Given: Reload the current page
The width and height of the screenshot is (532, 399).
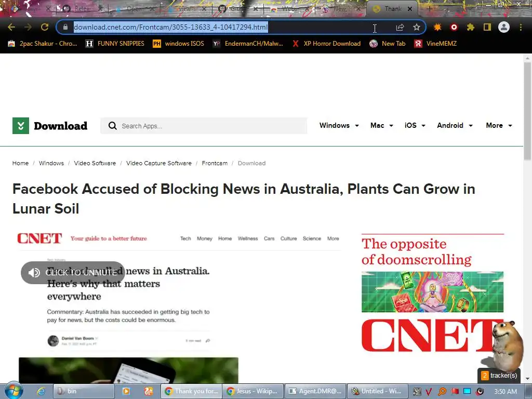Looking at the screenshot, I should (x=45, y=27).
